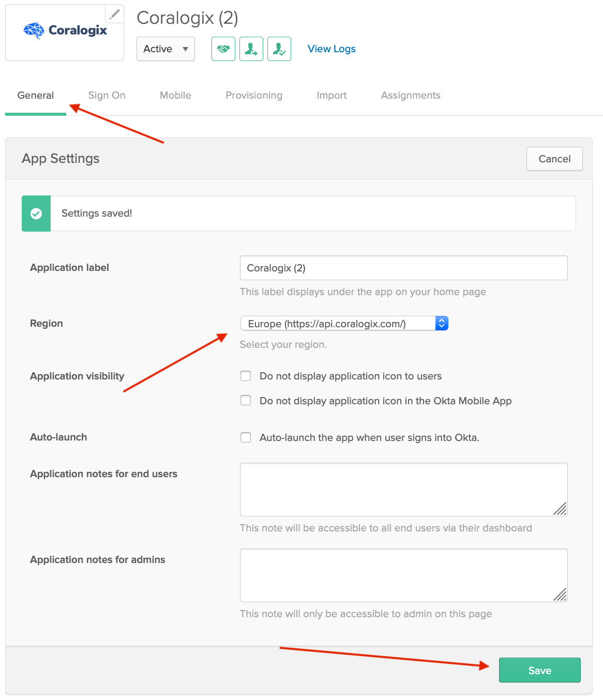Enable Auto-launch the app checkbox
This screenshot has height=700, width=603.
coord(246,437)
